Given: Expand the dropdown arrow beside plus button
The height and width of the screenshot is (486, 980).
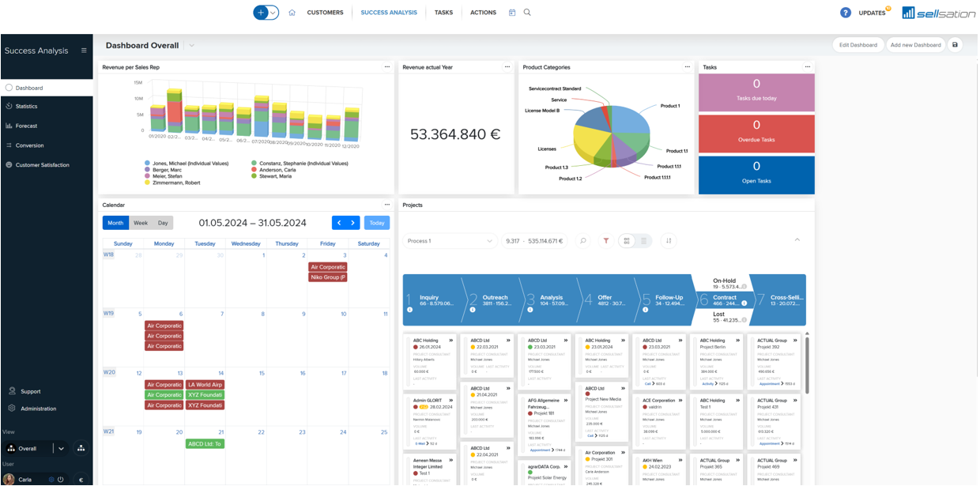Looking at the screenshot, I should [x=273, y=13].
